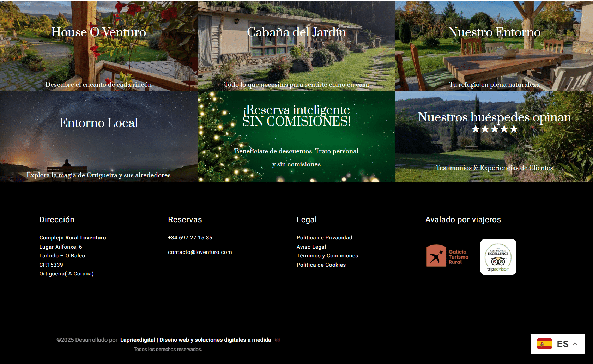Expand the ES language selector chevron
Image resolution: width=593 pixels, height=364 pixels.
click(x=575, y=344)
